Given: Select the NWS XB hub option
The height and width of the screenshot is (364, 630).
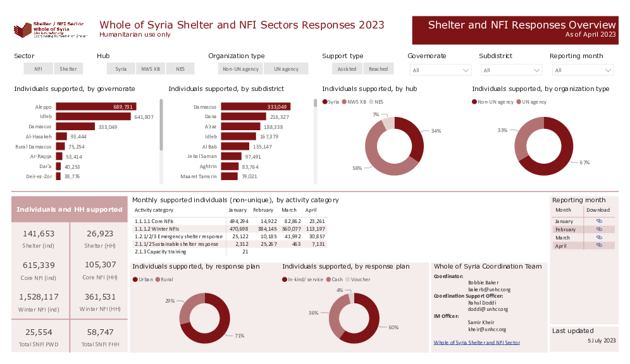Looking at the screenshot, I should click(x=151, y=69).
